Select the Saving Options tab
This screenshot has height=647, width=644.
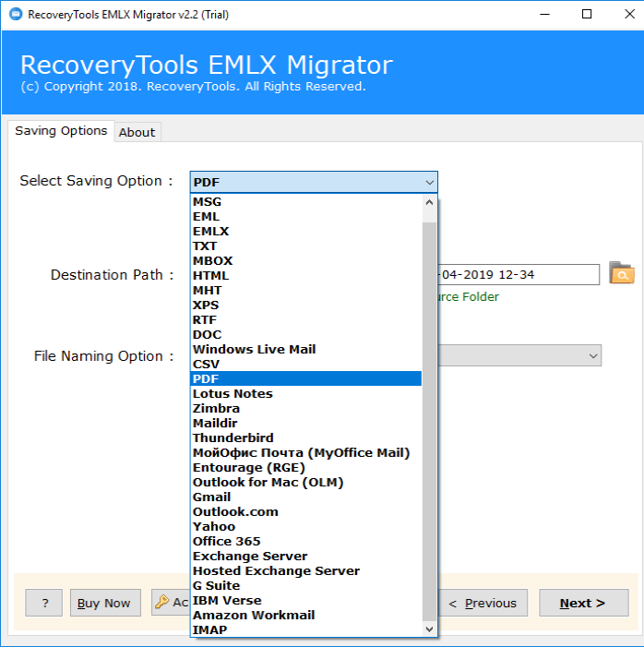pos(61,131)
